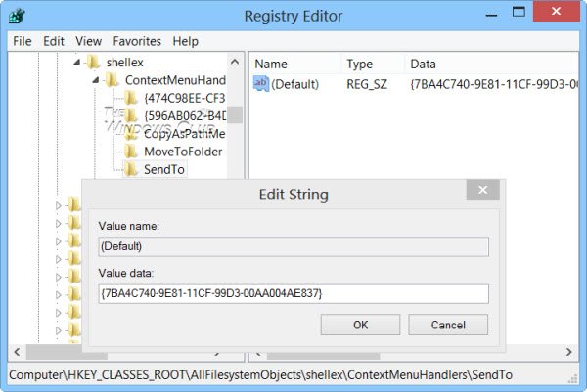Click the SendTo key folder icon
The height and width of the screenshot is (392, 587).
pos(131,170)
